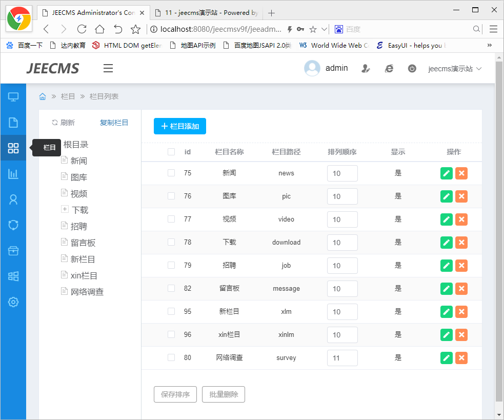This screenshot has width=504, height=420.
Task: Switch to the jeecms演示站 browser tab
Action: coord(211,13)
